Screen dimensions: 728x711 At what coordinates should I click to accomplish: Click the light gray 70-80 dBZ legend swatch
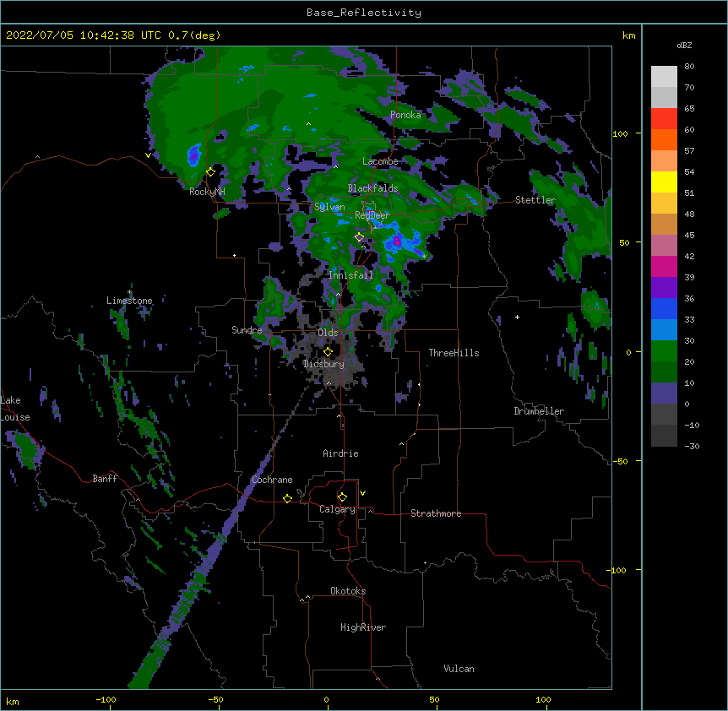pos(664,77)
